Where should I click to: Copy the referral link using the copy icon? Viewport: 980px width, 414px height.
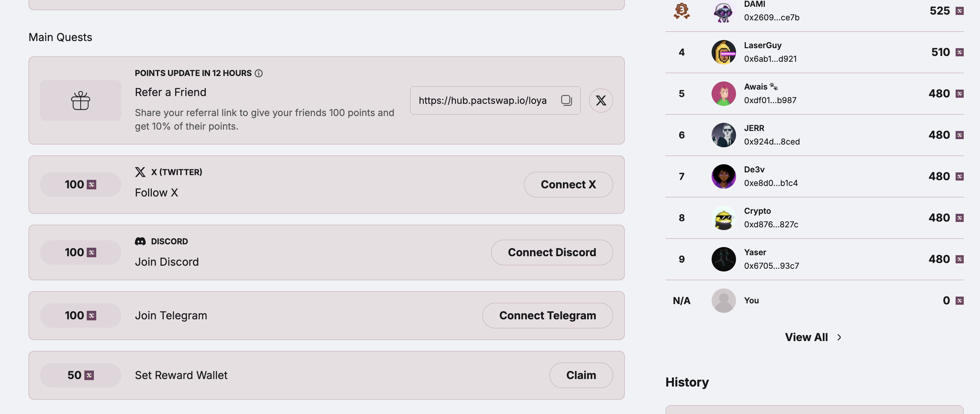pos(567,100)
